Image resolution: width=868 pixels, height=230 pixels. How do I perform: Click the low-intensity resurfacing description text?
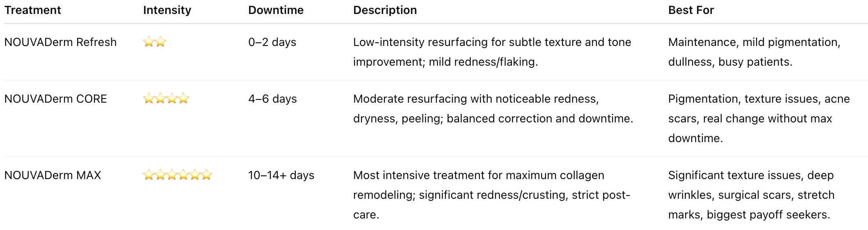pos(492,52)
